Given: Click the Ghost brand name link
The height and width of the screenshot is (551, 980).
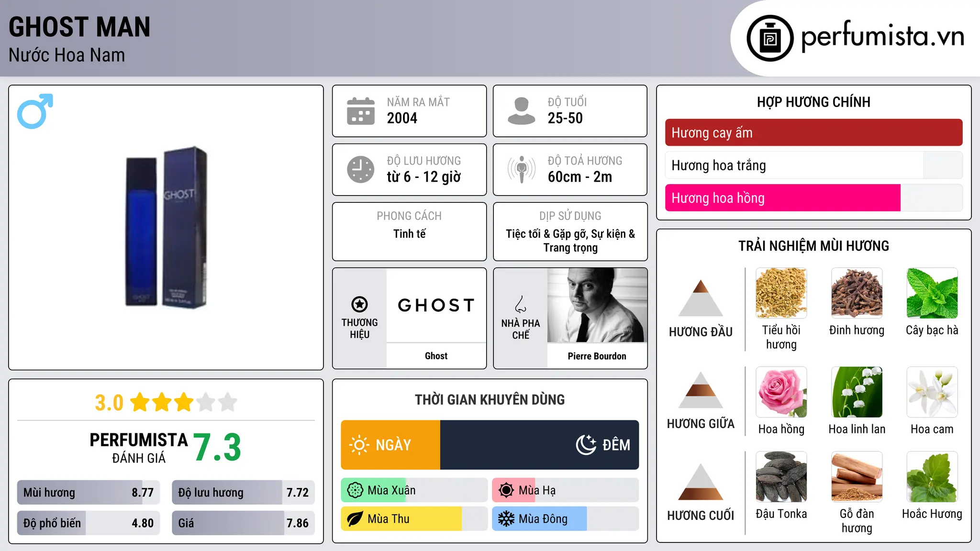Looking at the screenshot, I should (436, 356).
